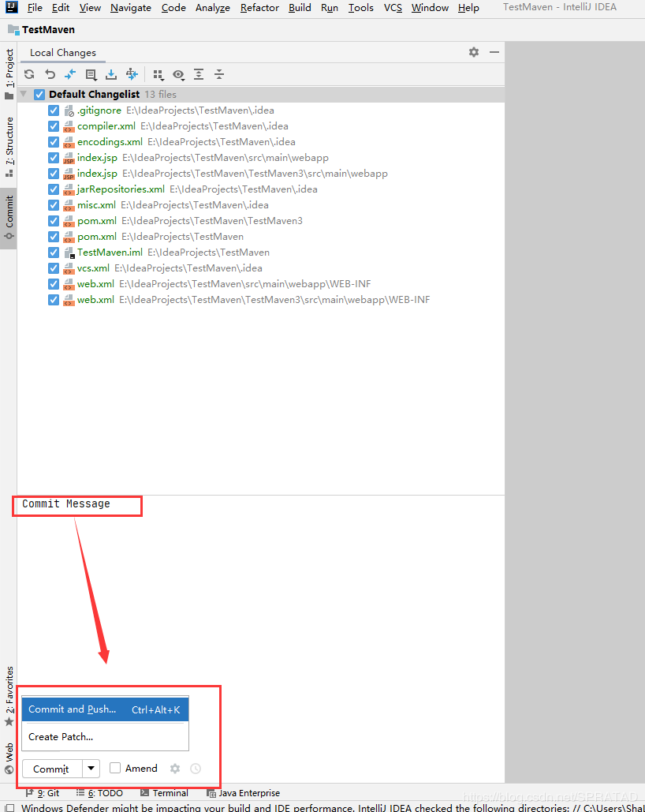Open the Terminal tool window tab
This screenshot has width=645, height=812.
pyautogui.click(x=164, y=793)
